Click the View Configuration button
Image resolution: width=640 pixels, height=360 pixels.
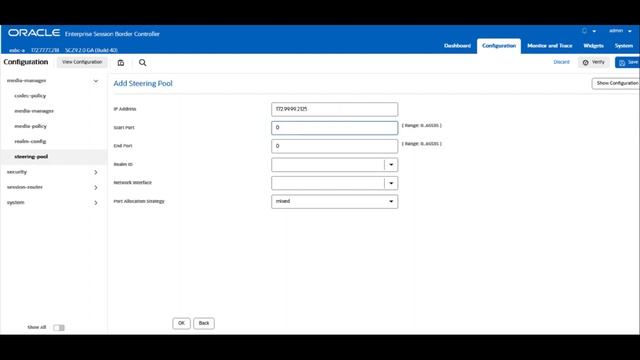(82, 62)
